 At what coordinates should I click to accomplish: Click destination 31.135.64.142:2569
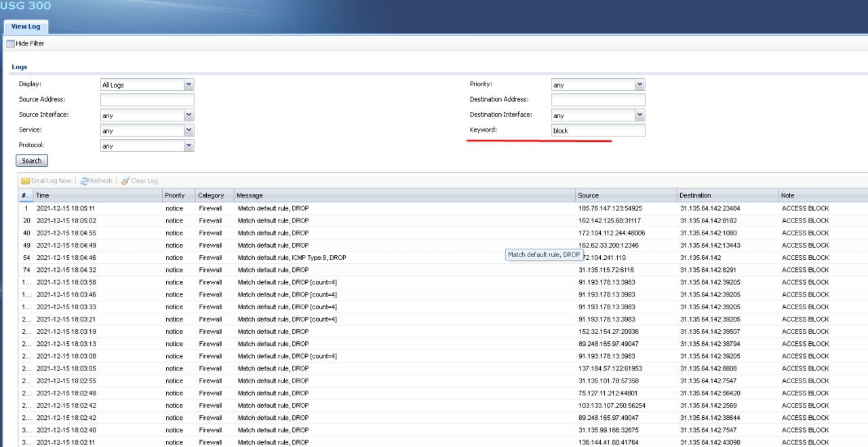(x=708, y=405)
